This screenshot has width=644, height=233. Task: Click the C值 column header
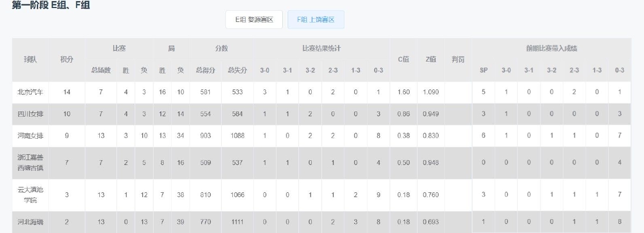click(x=403, y=59)
